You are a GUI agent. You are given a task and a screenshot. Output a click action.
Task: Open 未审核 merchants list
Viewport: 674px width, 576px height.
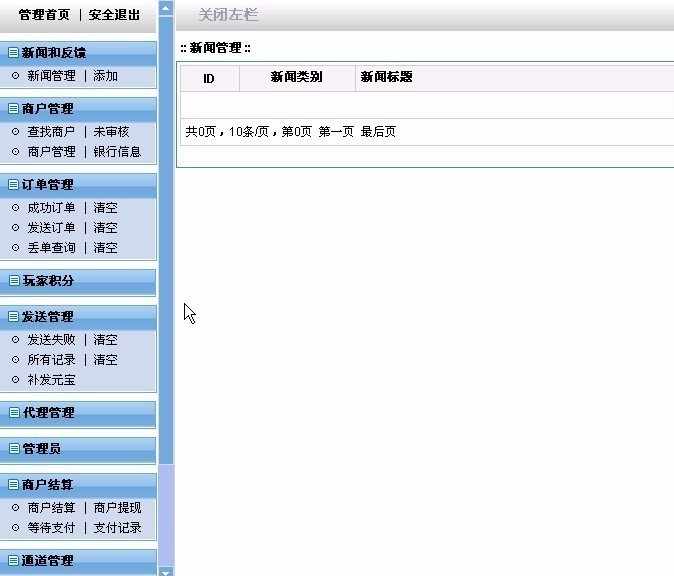coord(111,132)
